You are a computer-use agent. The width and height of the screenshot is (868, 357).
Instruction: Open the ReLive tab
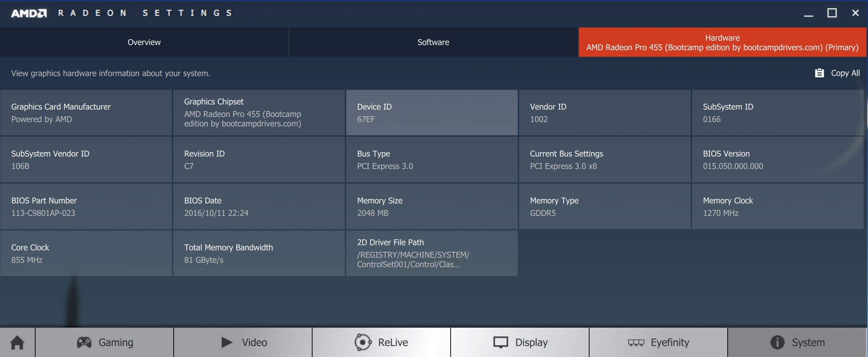coord(381,343)
